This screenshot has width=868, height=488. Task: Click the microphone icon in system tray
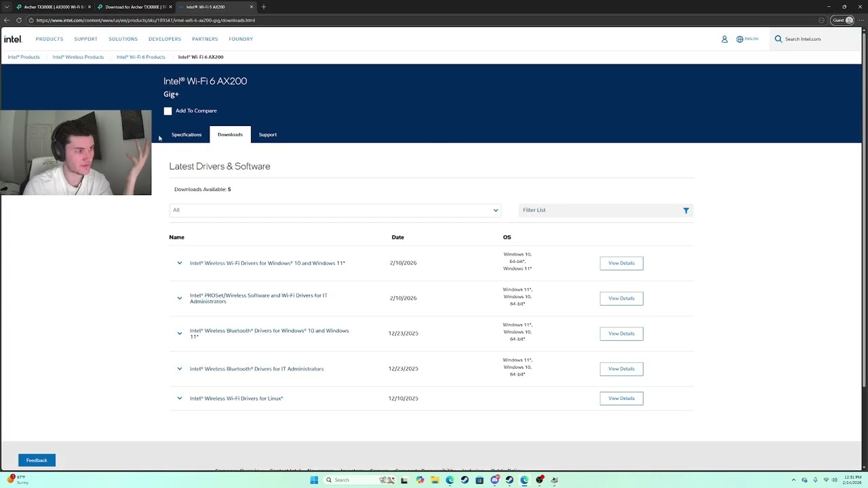pos(815,480)
